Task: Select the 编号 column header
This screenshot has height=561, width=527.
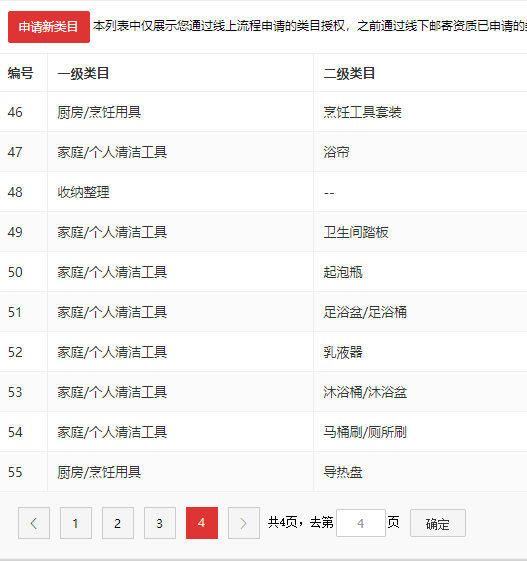Action: (x=20, y=73)
